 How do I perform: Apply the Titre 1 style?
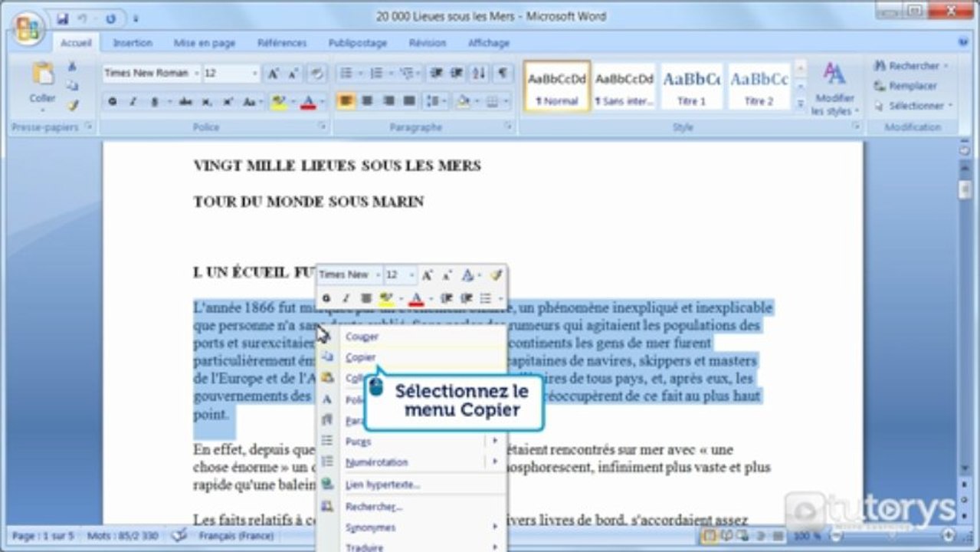(691, 87)
